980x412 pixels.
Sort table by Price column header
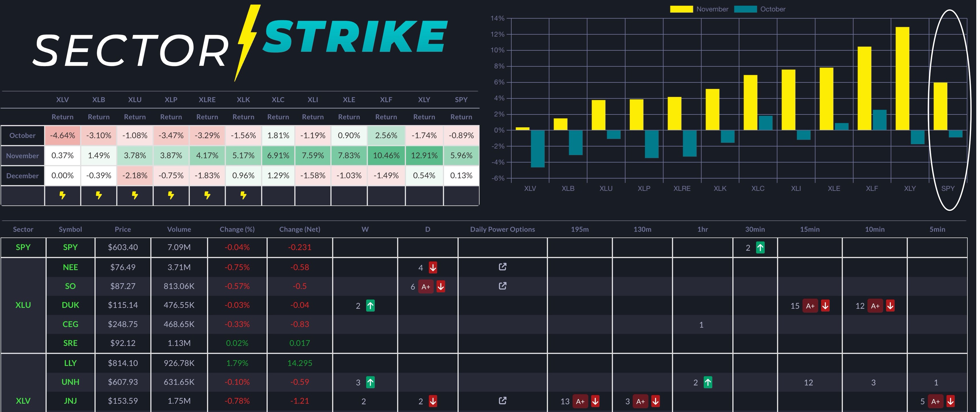click(123, 229)
